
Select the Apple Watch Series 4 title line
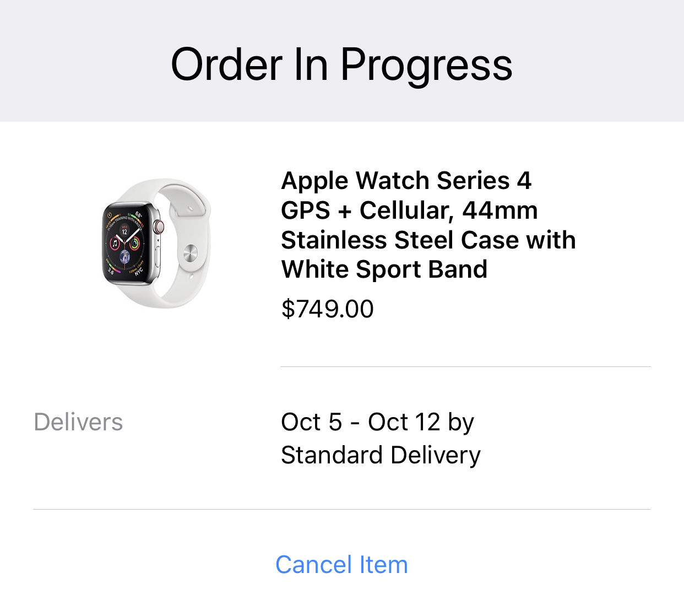pyautogui.click(x=406, y=181)
